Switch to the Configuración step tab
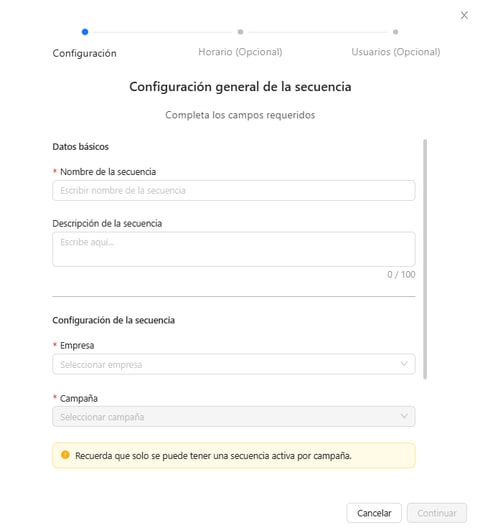Viewport: 480px width, 530px height. click(85, 53)
